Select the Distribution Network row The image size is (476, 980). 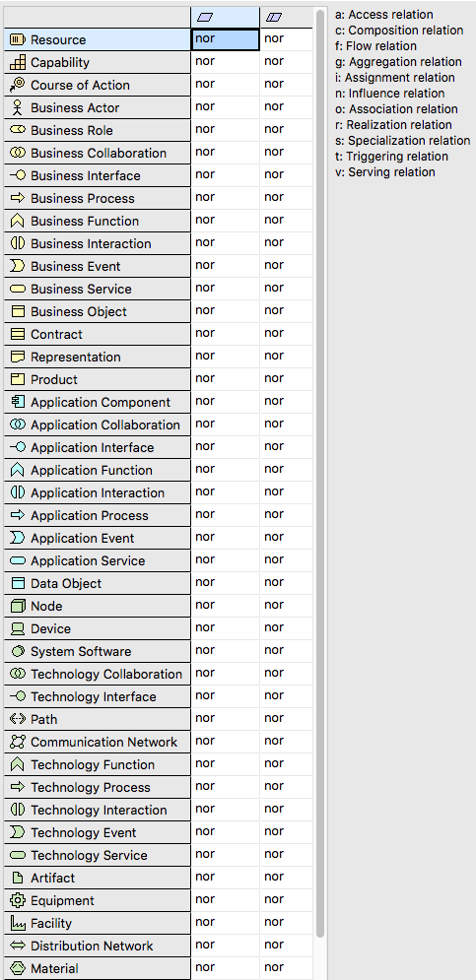pyautogui.click(x=97, y=946)
